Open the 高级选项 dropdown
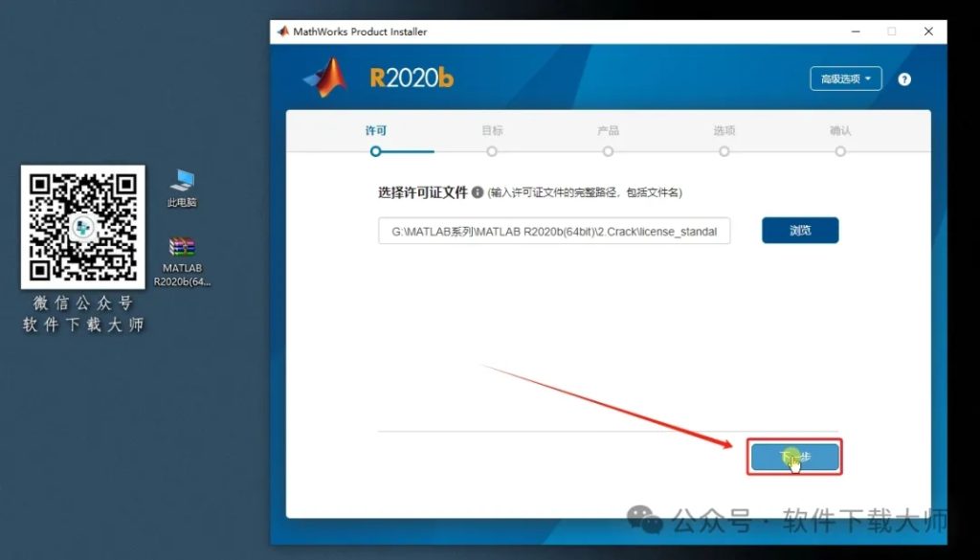 click(x=846, y=79)
